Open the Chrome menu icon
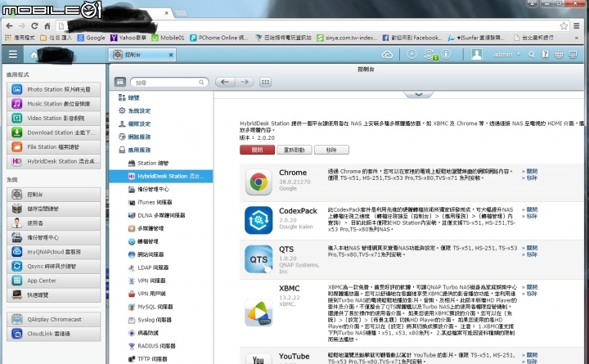This screenshot has width=589, height=364. (x=577, y=25)
